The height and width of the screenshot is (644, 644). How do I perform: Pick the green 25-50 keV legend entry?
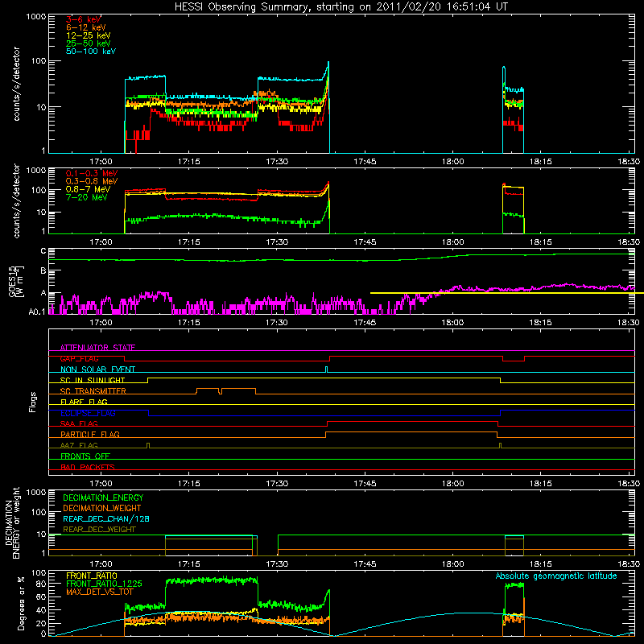click(89, 43)
